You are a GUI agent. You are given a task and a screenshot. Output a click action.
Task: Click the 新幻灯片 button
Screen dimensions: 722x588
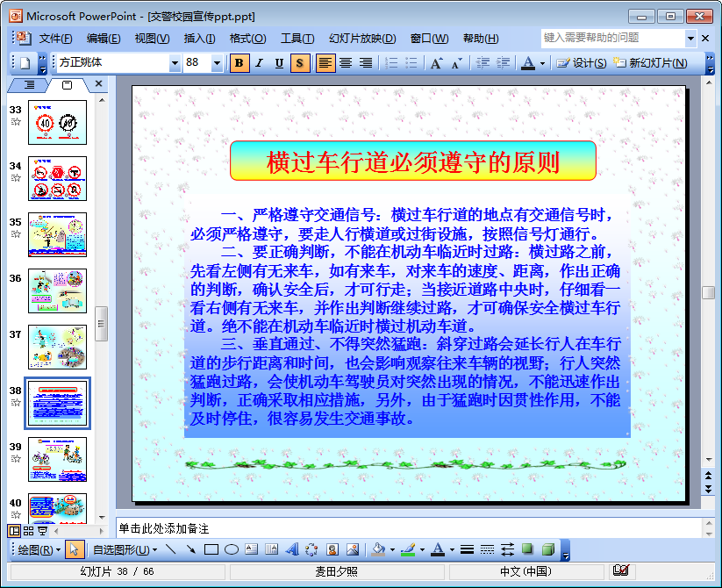point(650,62)
